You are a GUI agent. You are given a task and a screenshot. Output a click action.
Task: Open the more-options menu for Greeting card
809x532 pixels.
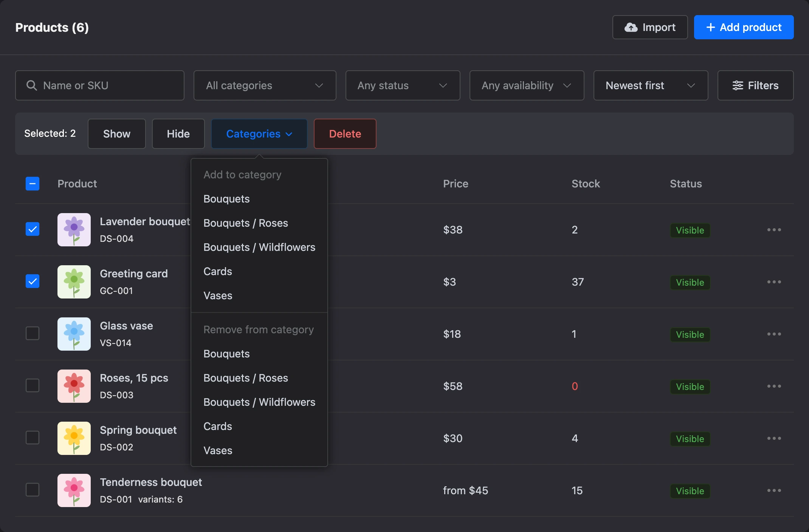coord(774,282)
